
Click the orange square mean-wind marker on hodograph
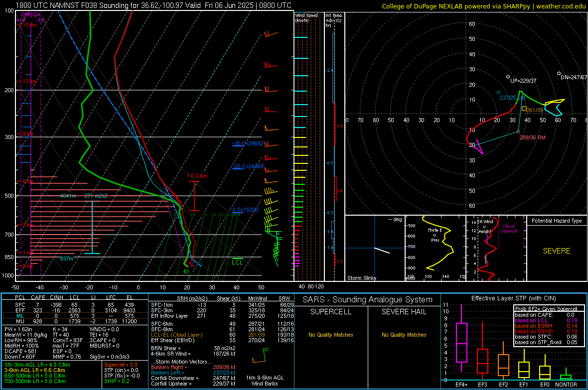(524, 109)
